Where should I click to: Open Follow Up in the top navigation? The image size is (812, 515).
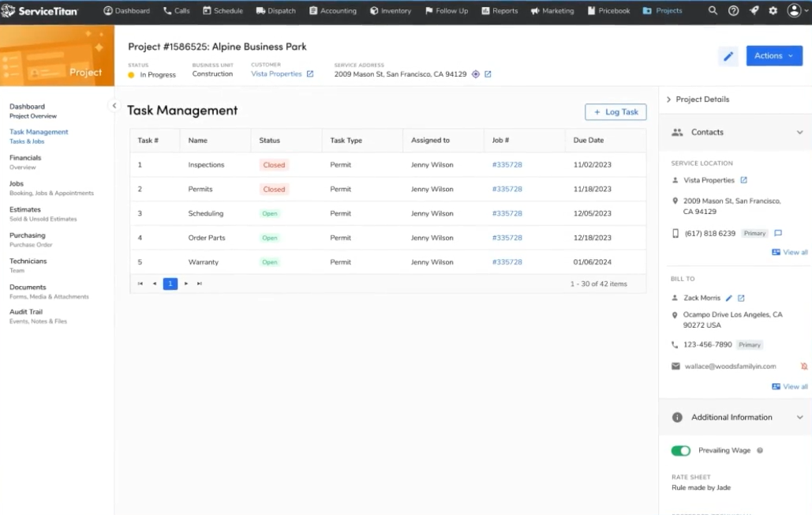click(x=446, y=10)
